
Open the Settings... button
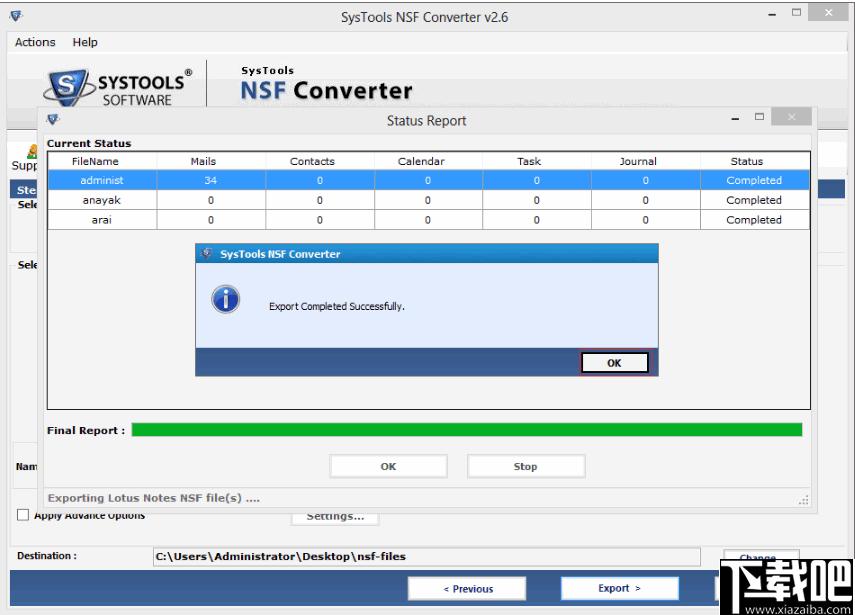[335, 517]
